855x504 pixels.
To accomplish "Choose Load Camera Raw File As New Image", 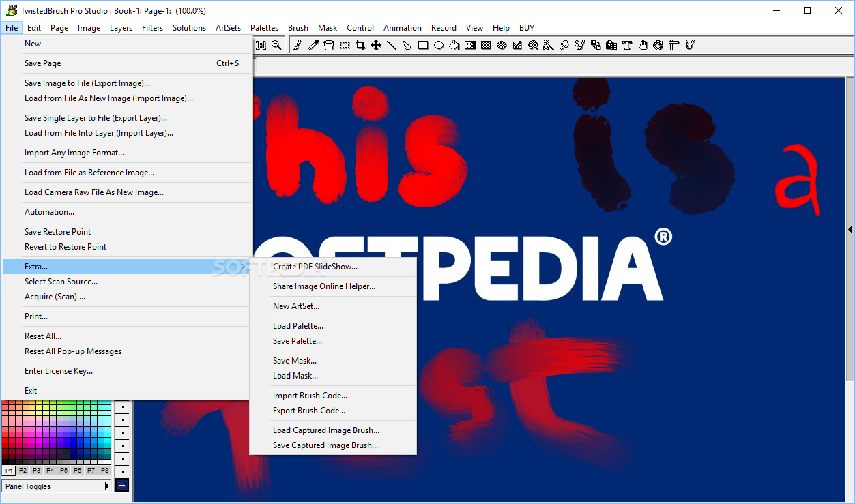I will pos(128,192).
